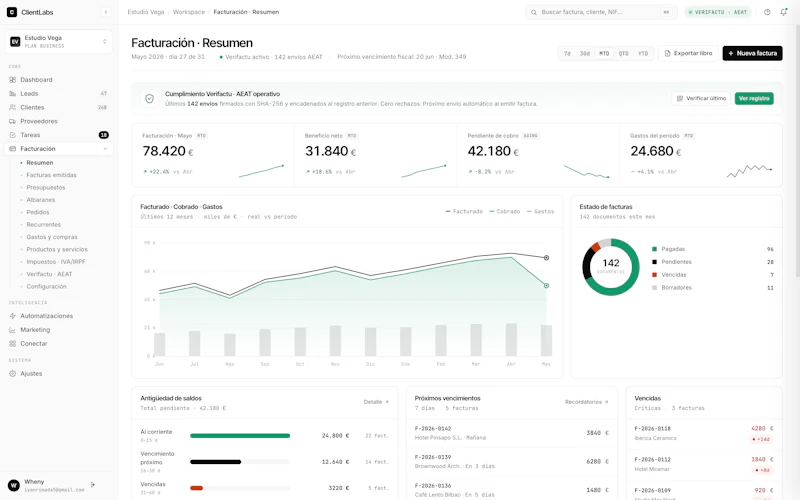Click the Verifactu shield icon in banner

[149, 98]
